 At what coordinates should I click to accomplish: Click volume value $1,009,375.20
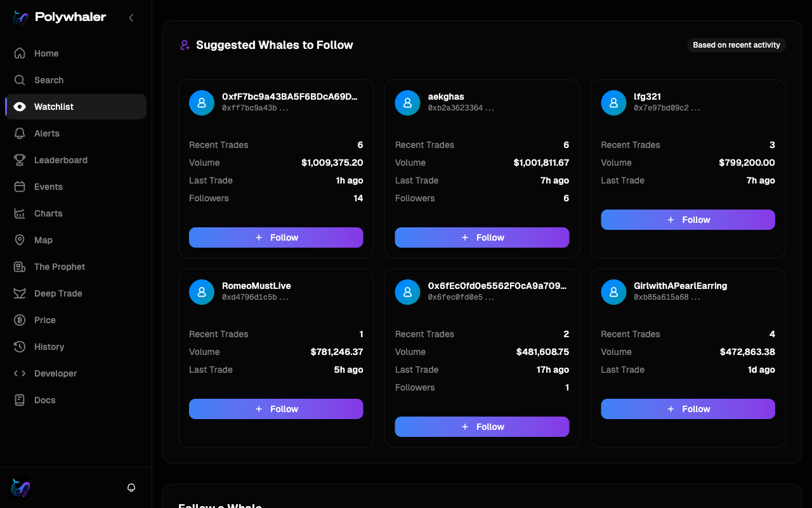coord(332,163)
